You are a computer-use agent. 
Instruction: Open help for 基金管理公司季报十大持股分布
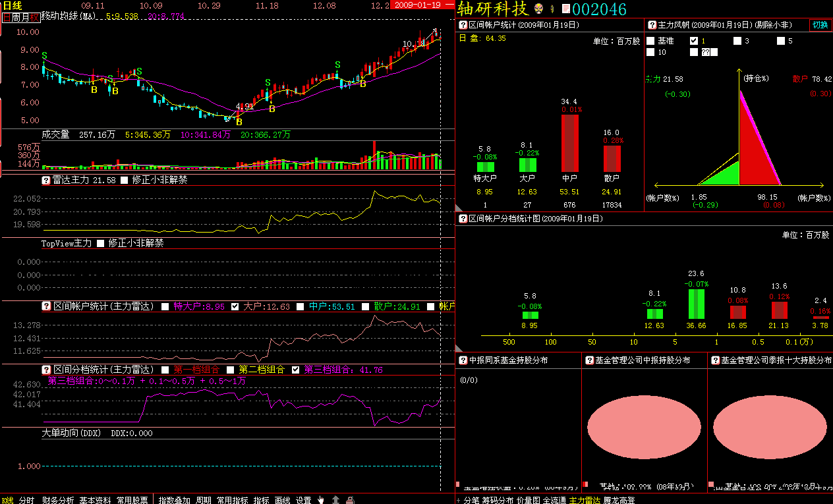coord(715,360)
